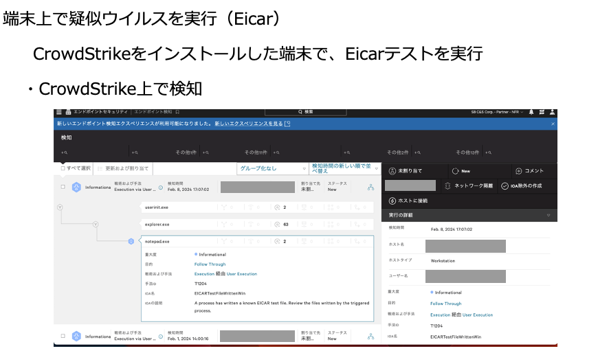Click the コメント button

click(529, 171)
